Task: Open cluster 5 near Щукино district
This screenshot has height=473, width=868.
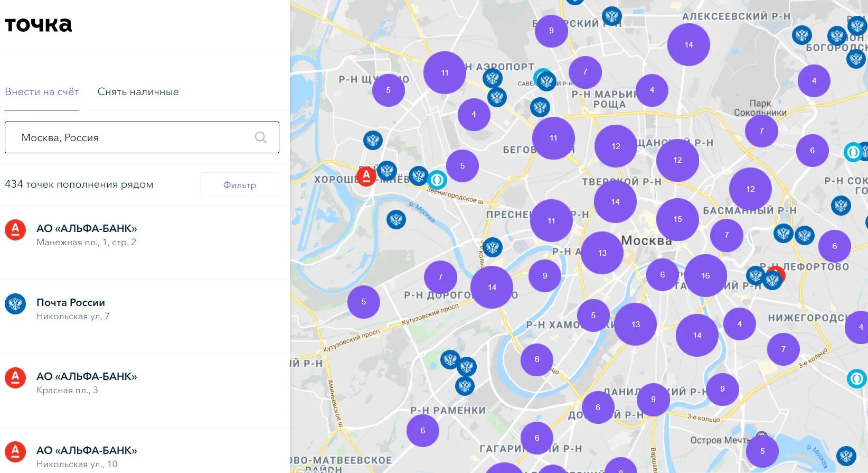Action: tap(388, 90)
